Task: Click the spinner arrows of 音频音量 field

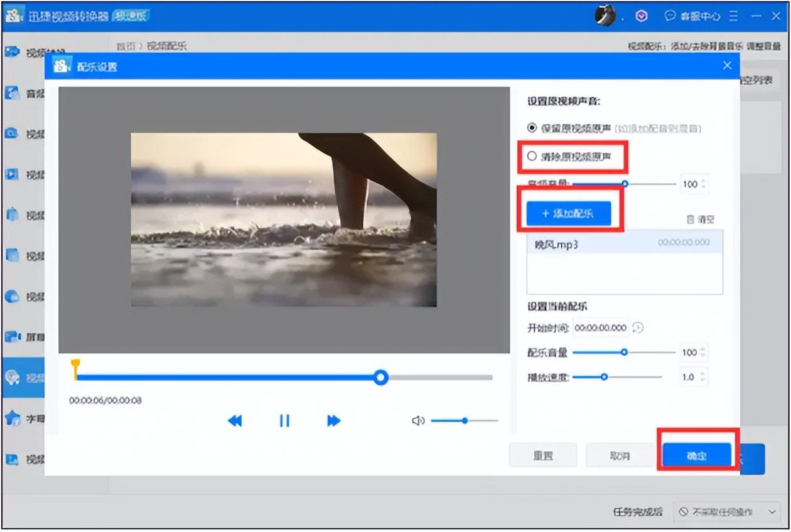Action: (x=703, y=184)
